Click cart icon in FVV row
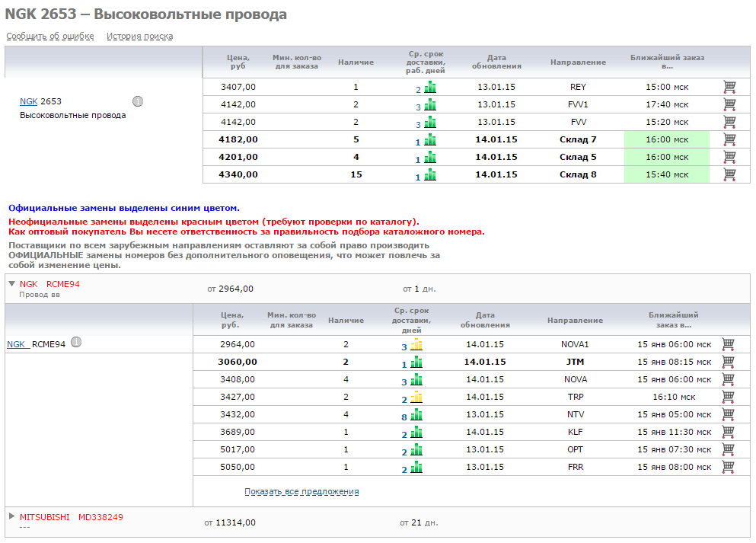The image size is (756, 543). (x=729, y=122)
